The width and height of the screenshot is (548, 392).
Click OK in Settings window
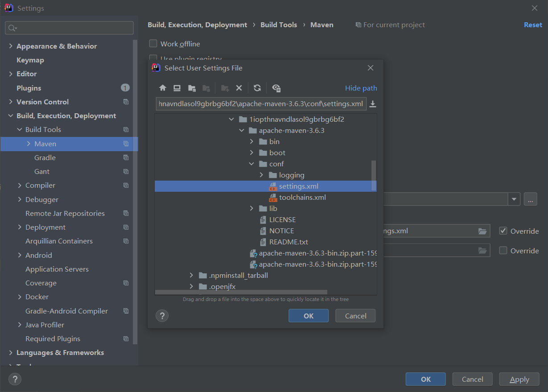[426, 379]
